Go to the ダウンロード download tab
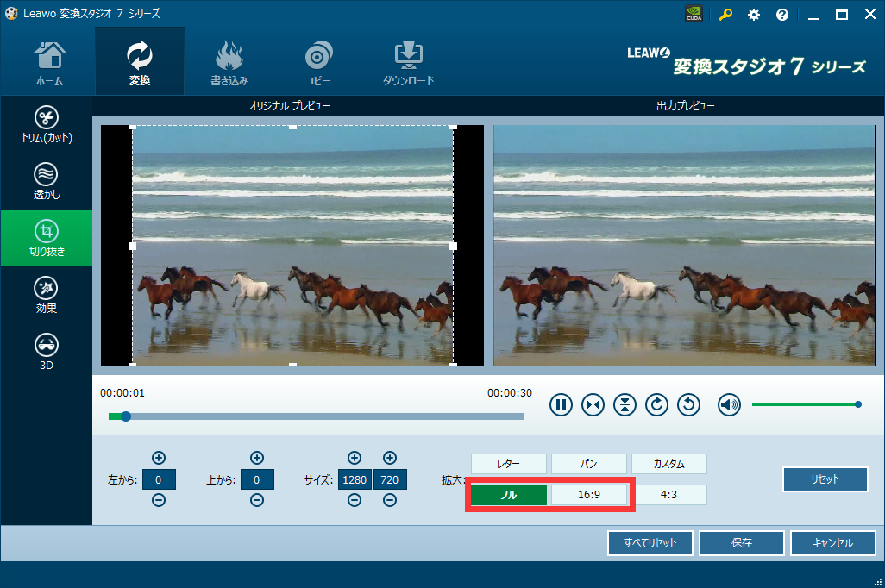The height and width of the screenshot is (588, 885). coord(408,62)
